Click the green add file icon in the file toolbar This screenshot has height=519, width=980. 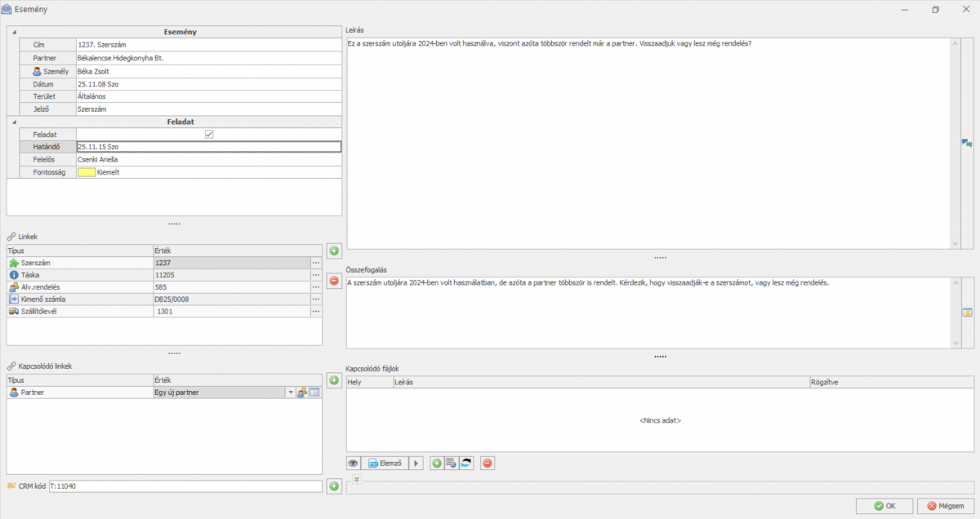[x=437, y=464]
